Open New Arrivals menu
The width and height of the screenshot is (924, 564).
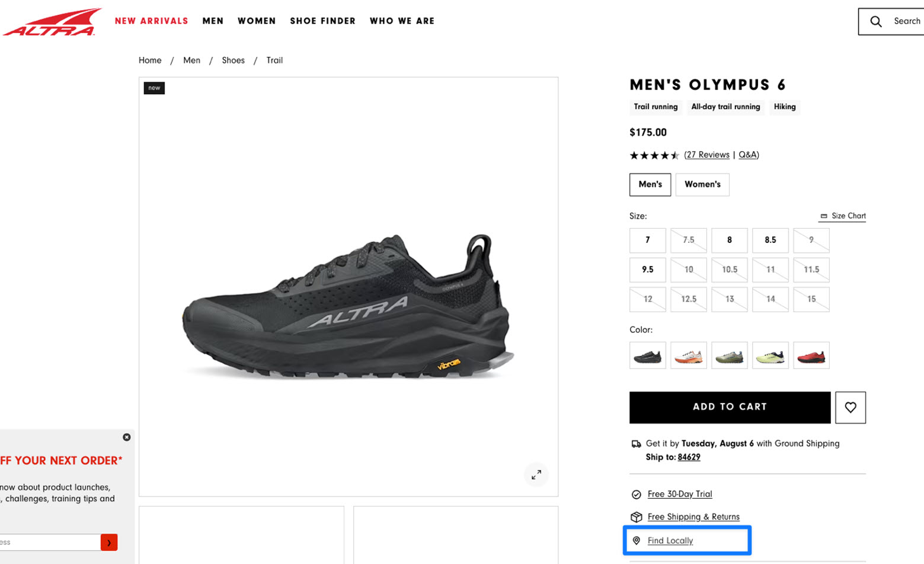[x=151, y=21]
